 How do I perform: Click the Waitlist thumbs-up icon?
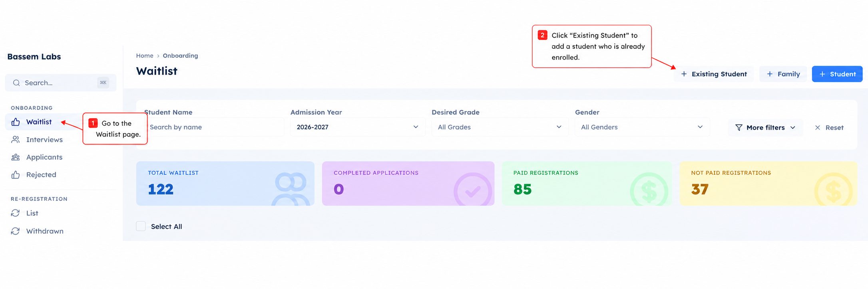[x=16, y=122]
